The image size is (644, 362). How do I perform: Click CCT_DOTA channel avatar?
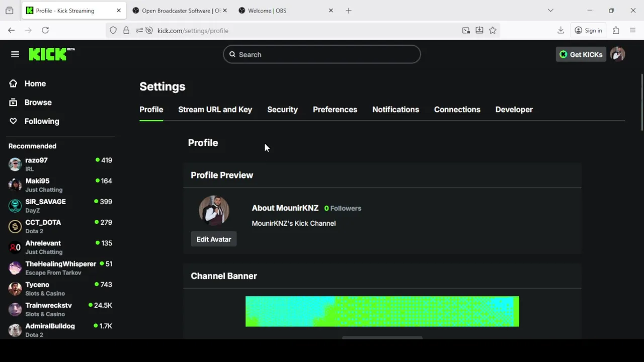(15, 226)
